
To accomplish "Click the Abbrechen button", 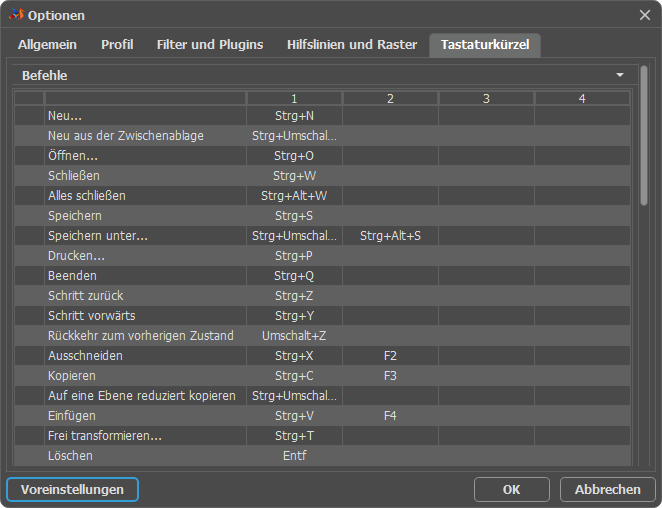I will click(x=607, y=489).
